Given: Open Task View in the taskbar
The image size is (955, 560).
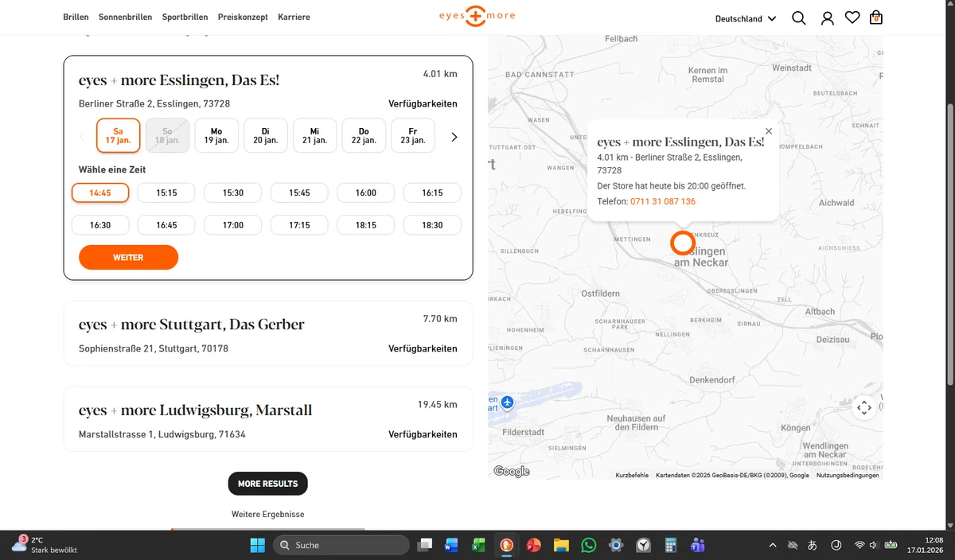Looking at the screenshot, I should [x=426, y=545].
